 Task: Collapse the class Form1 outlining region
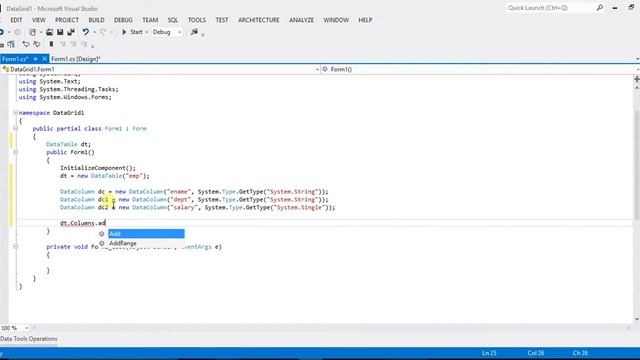15,129
